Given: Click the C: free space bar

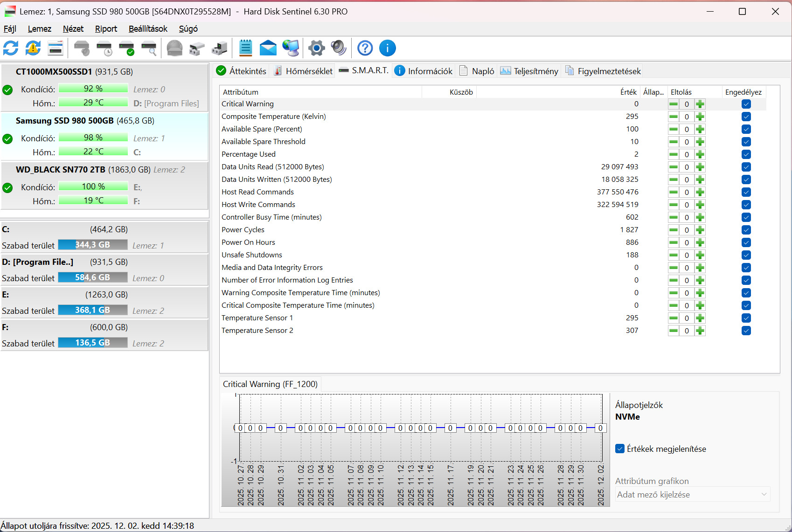Looking at the screenshot, I should 93,245.
